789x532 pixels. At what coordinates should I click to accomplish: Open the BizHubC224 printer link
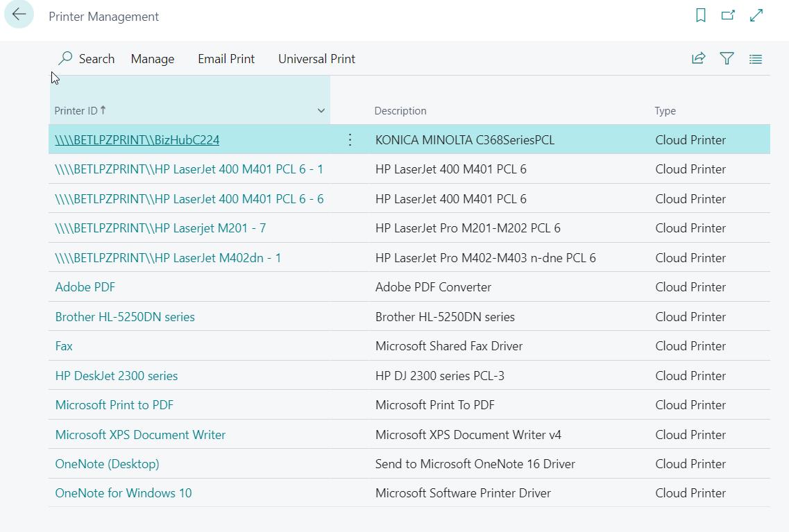[x=137, y=140]
